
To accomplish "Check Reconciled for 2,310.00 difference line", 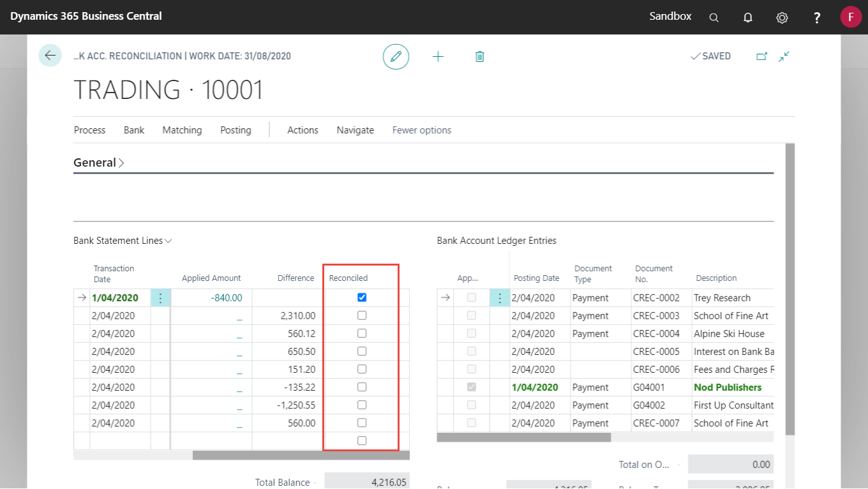I will pyautogui.click(x=362, y=315).
